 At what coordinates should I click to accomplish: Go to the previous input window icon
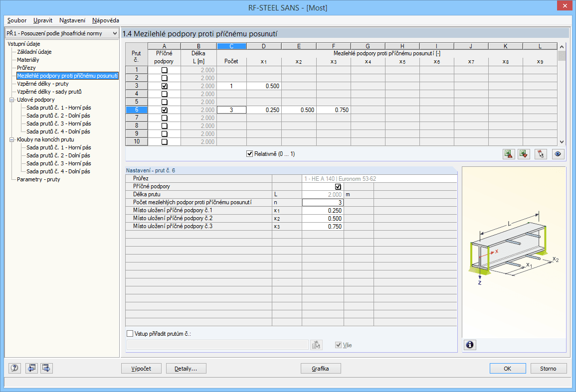pyautogui.click(x=31, y=368)
